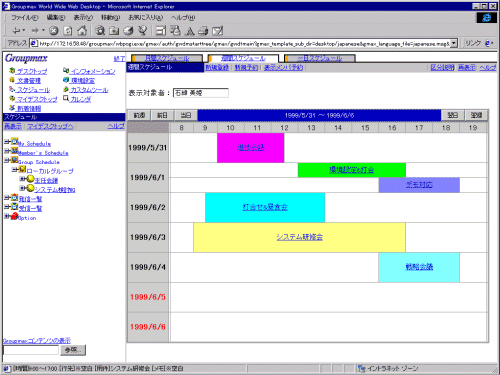
Task: Click the Edit page toolbar icon
Action: [x=217, y=31]
